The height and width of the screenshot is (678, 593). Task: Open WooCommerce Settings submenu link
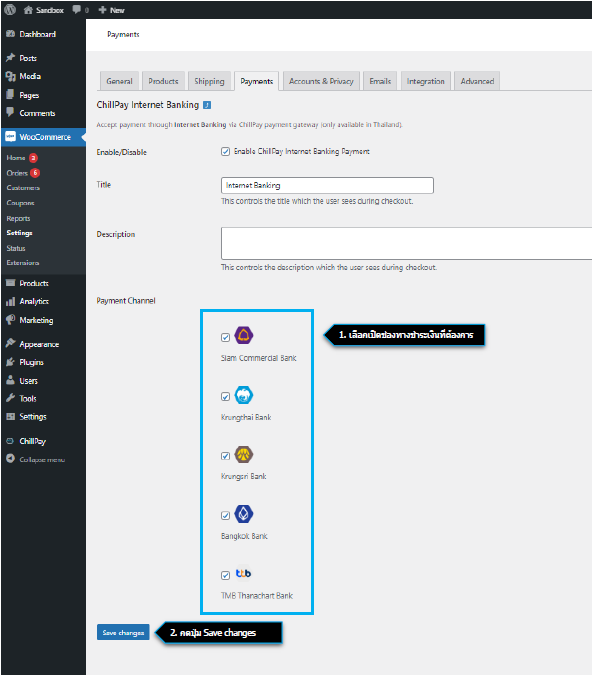[19, 233]
